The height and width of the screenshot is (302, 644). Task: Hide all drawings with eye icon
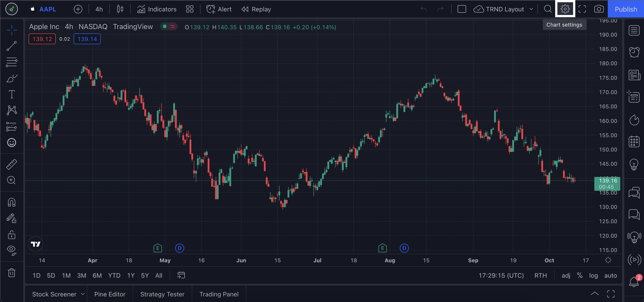tap(11, 250)
